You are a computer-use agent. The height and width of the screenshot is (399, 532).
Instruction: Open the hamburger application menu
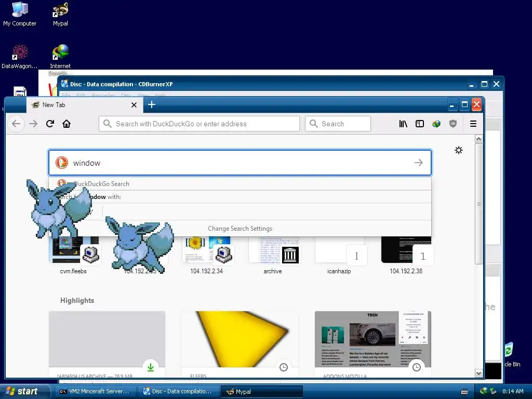point(473,124)
